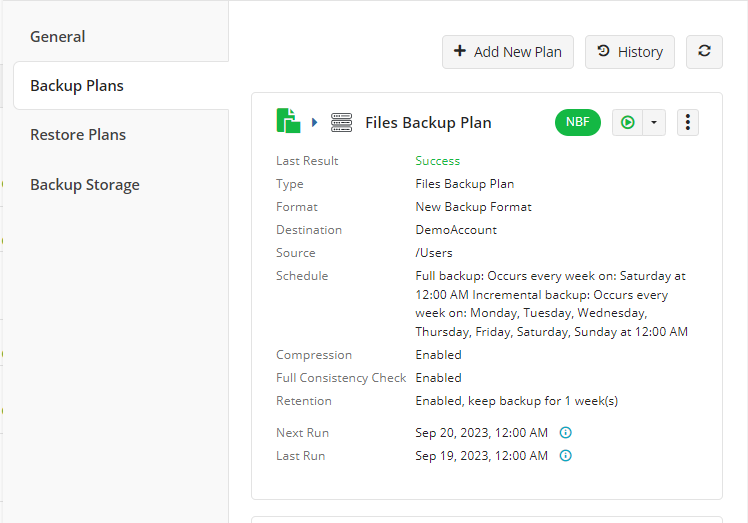The width and height of the screenshot is (748, 523).
Task: Click the DemoAccount destination value
Action: 456,230
